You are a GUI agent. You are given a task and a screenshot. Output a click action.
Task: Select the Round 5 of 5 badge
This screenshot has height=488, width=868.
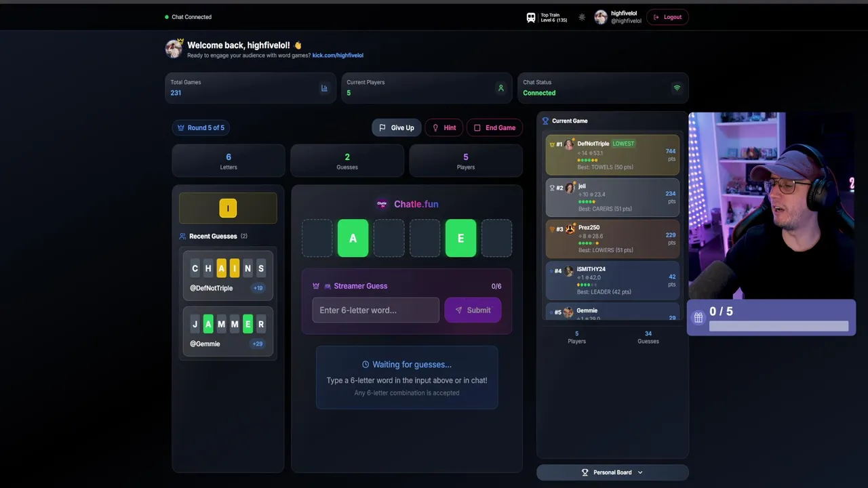tap(201, 127)
